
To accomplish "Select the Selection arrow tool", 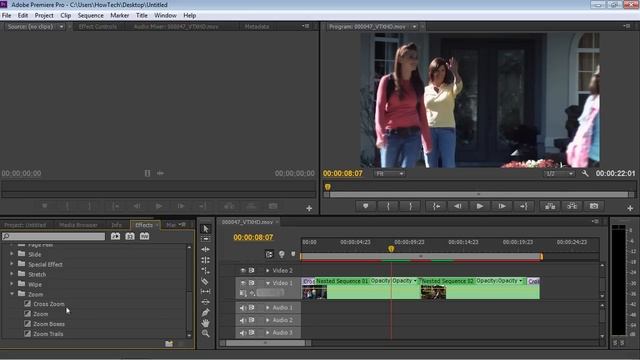I will click(205, 229).
